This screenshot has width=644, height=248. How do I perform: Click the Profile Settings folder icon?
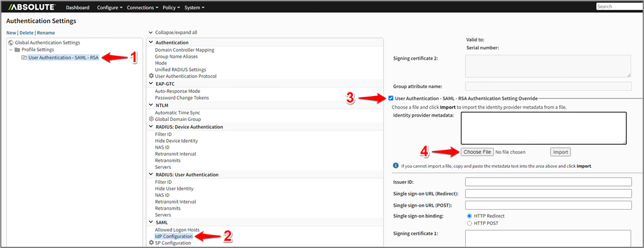pyautogui.click(x=18, y=50)
